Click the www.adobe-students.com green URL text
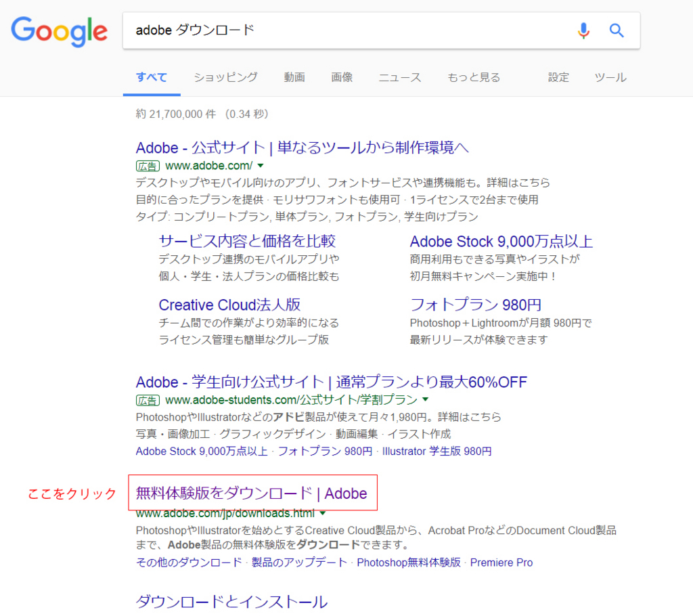Viewport: 693px width, 616px height. [x=291, y=400]
